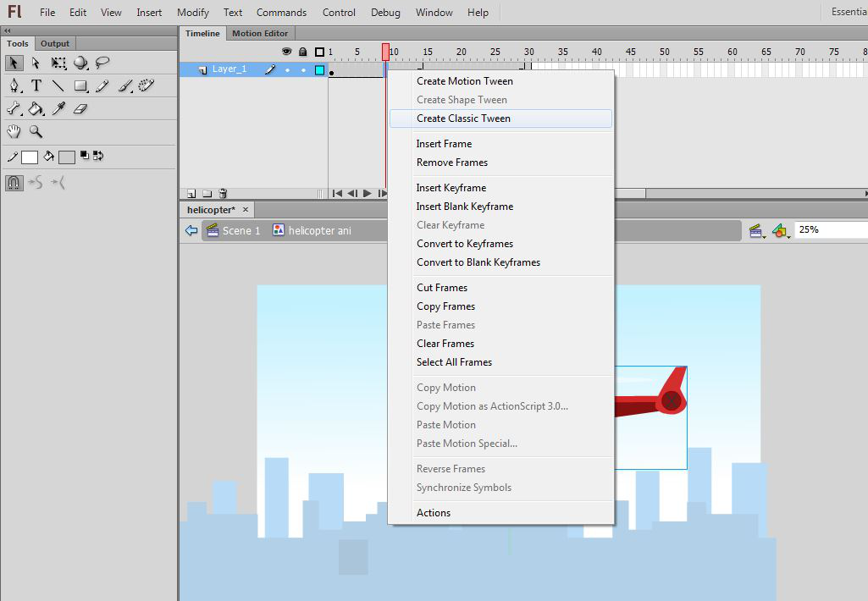Open the 25% zoom level combo box
The width and height of the screenshot is (868, 601).
830,229
